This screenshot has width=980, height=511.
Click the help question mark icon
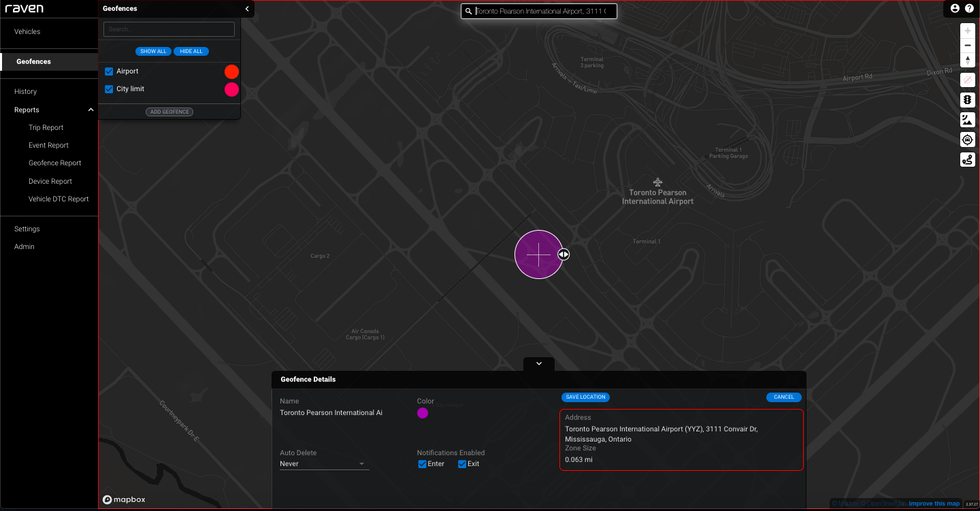tap(969, 9)
